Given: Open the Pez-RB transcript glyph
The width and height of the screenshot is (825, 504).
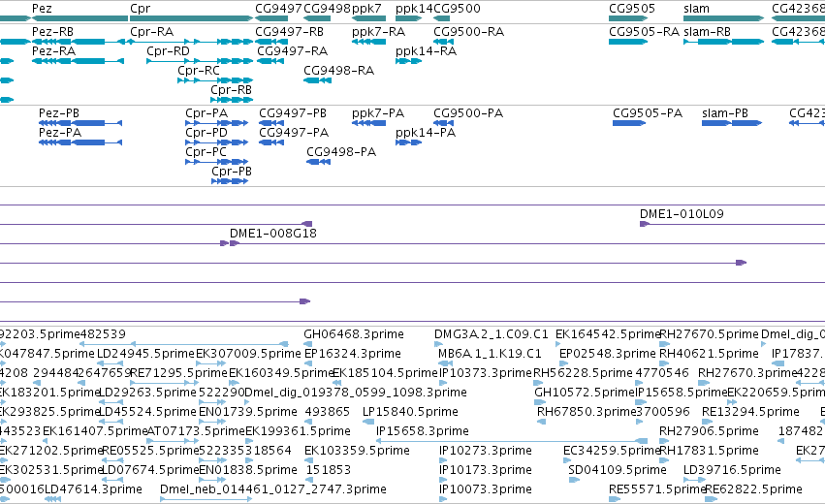Looking at the screenshot, I should [x=78, y=42].
